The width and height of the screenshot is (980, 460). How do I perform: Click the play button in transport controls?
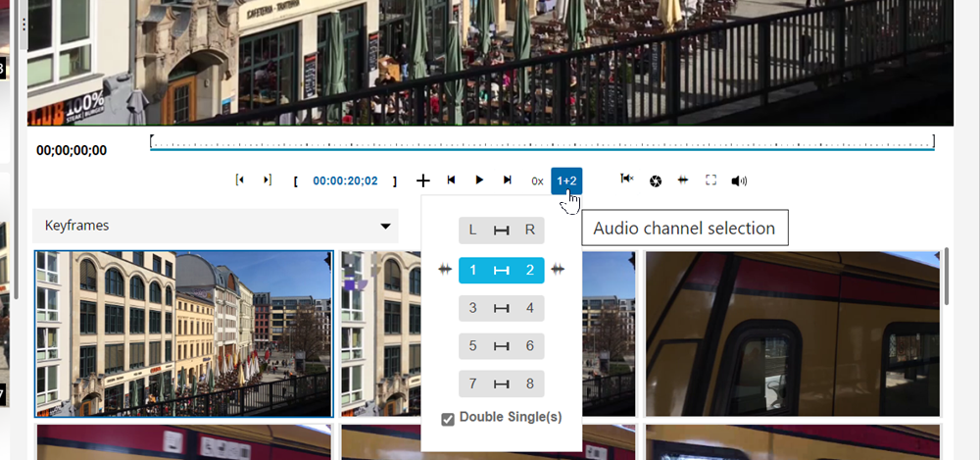pyautogui.click(x=479, y=180)
